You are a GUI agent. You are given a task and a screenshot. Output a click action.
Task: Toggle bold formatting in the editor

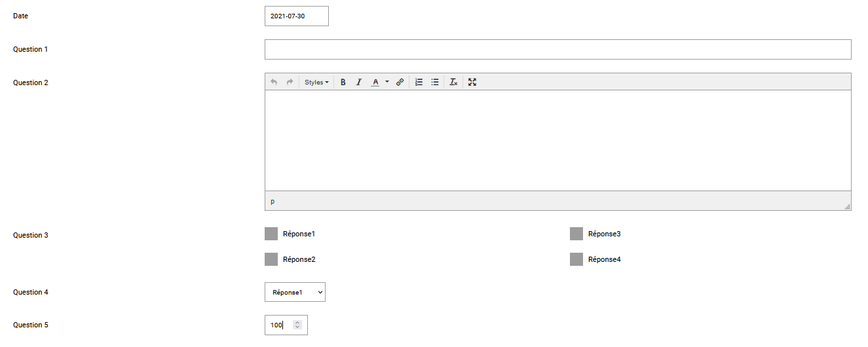coord(343,82)
